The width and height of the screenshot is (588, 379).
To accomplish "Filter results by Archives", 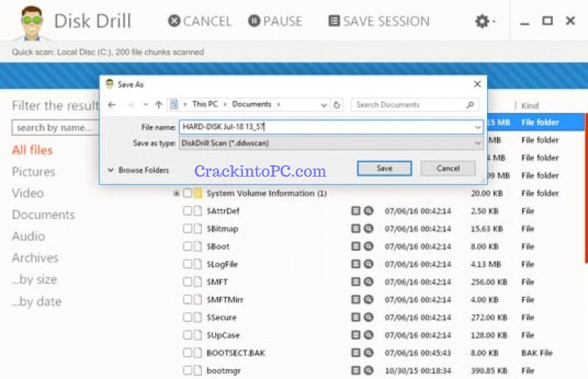I will [35, 258].
